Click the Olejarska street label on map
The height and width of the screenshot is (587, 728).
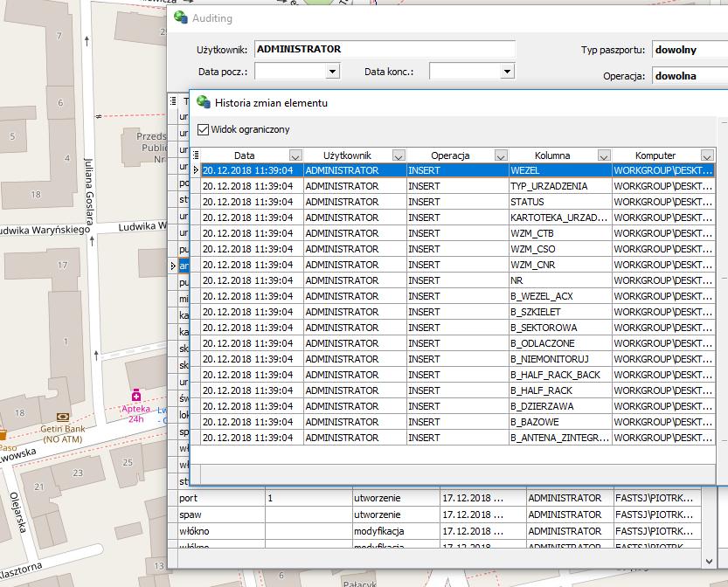(x=18, y=512)
